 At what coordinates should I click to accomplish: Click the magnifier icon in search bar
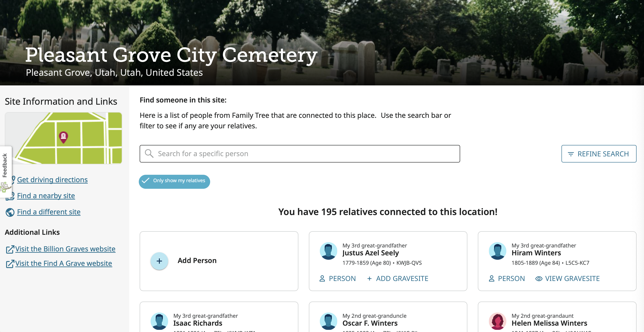tap(149, 153)
